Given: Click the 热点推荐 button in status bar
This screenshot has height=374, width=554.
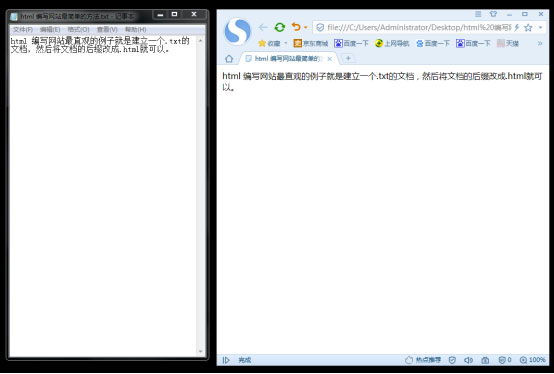Looking at the screenshot, I should pyautogui.click(x=423, y=360).
